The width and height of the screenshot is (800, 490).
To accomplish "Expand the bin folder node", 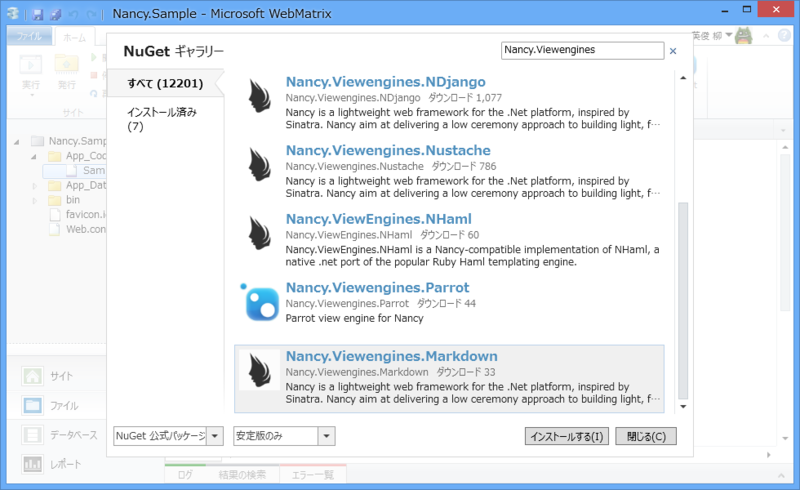I will pos(35,200).
